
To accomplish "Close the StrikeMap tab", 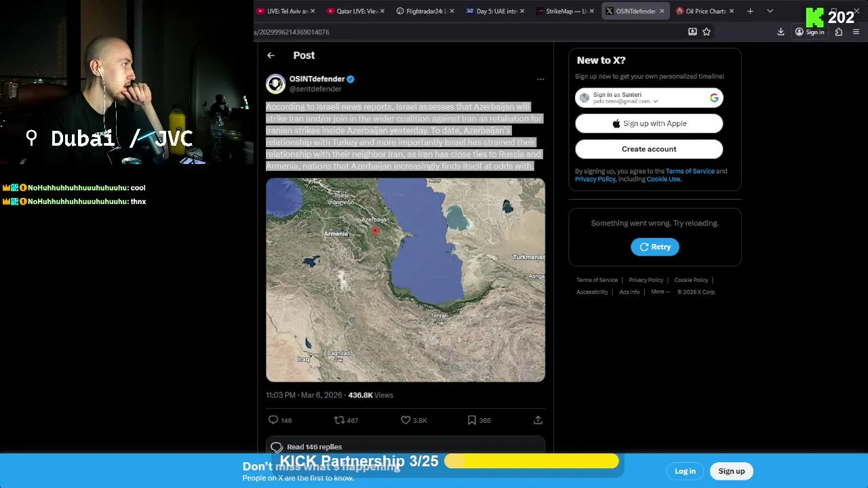I will (592, 11).
